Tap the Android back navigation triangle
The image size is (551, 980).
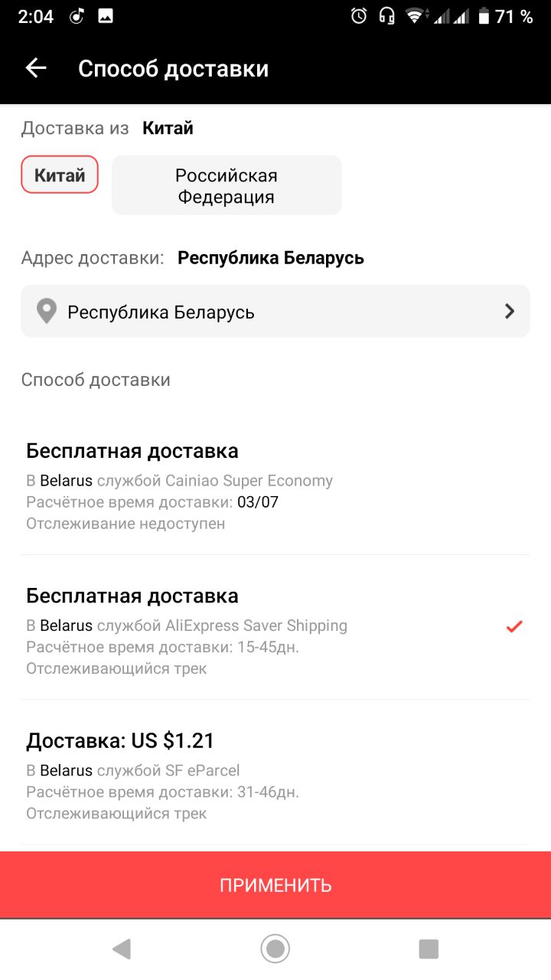coord(122,949)
